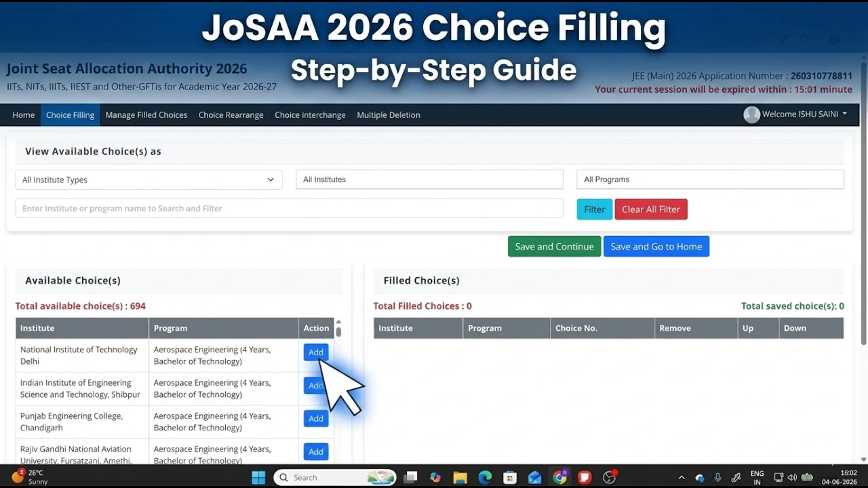Select the Punjab Engineering College, Chandigarh cell
This screenshot has width=868, height=488.
(82, 422)
